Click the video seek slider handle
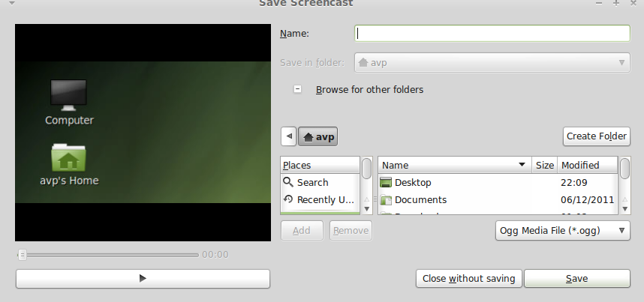Screen dimensions: 644x302 pos(23,255)
